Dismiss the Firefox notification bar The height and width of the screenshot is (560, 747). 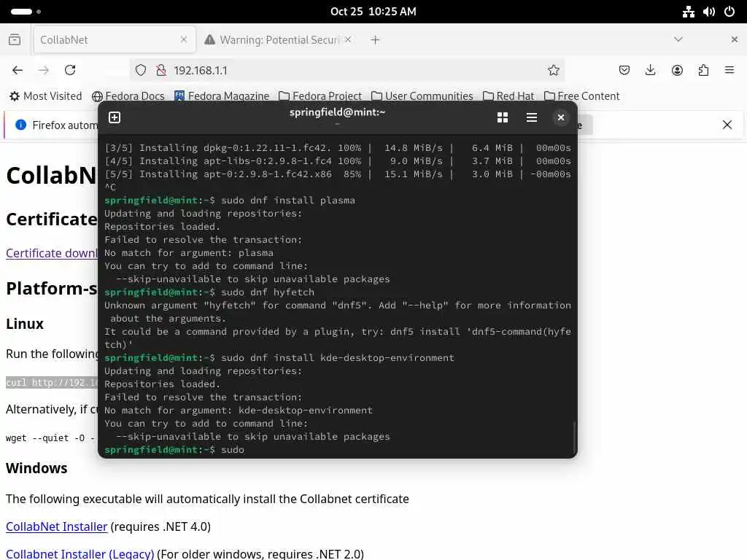(727, 125)
